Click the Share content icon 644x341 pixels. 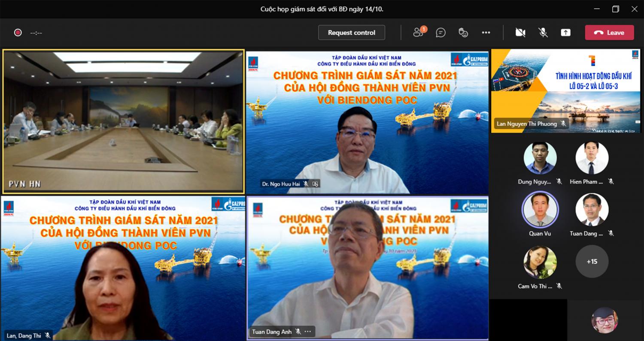[x=566, y=33]
